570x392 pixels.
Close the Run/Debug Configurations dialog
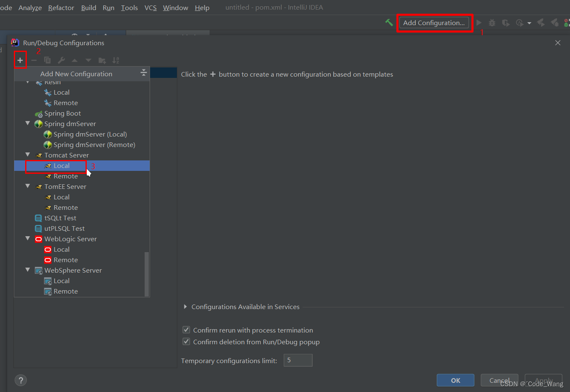tap(558, 43)
